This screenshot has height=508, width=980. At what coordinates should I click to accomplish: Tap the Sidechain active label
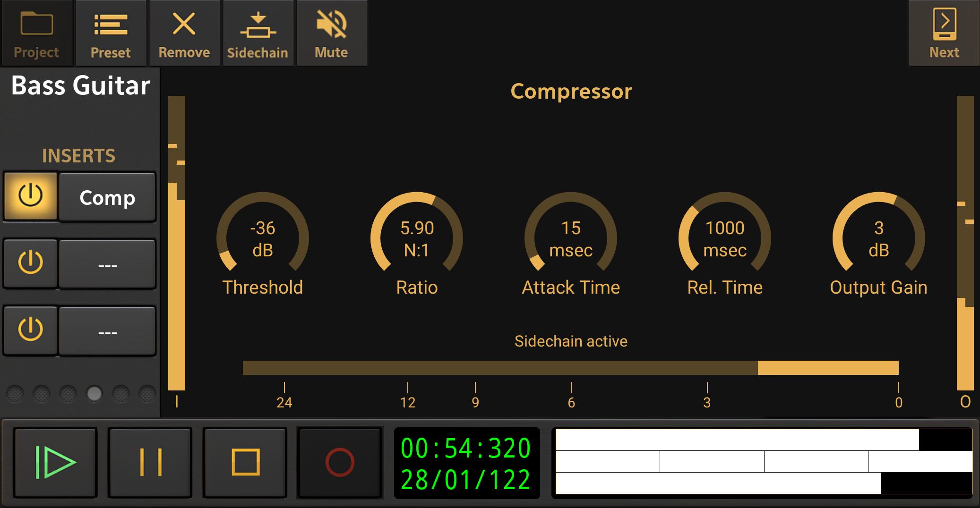pyautogui.click(x=571, y=341)
